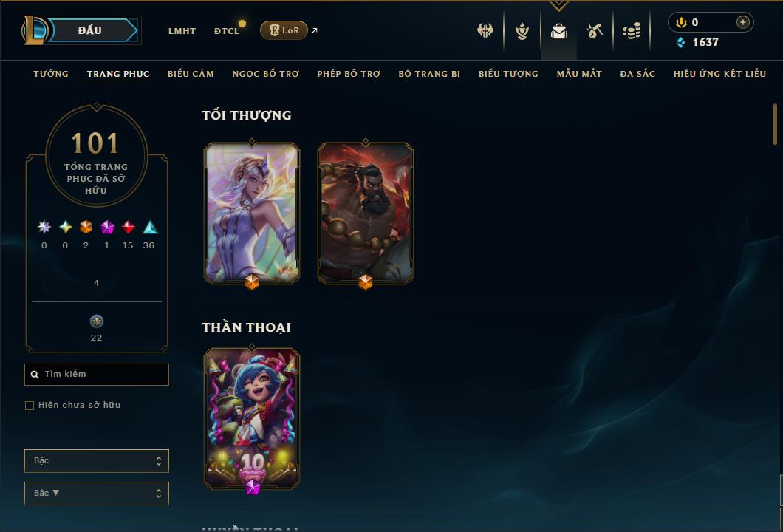Select the Elementalist Lux skin thumbnail
The image size is (783, 532).
point(252,214)
